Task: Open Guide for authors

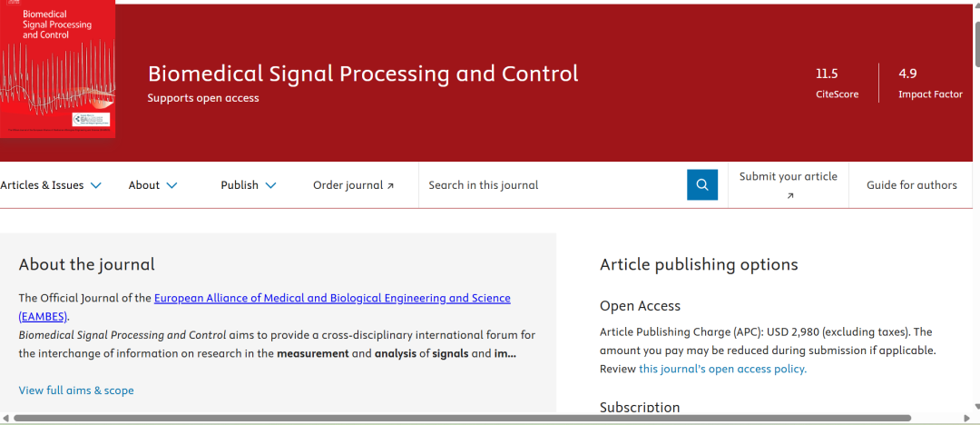Action: 911,185
